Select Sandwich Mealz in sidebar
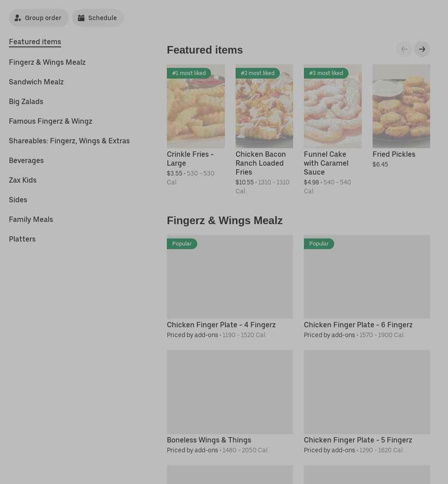 pyautogui.click(x=36, y=82)
